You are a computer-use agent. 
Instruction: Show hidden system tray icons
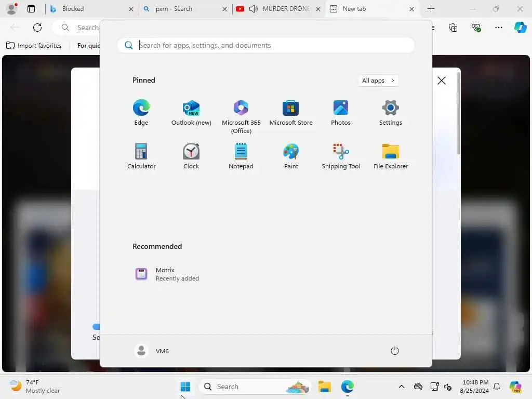coord(402,387)
